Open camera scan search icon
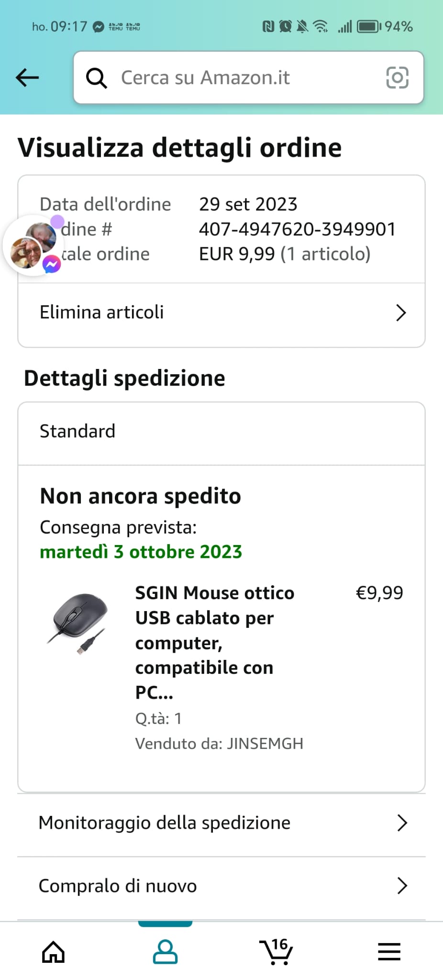The width and height of the screenshot is (443, 980). pos(397,78)
